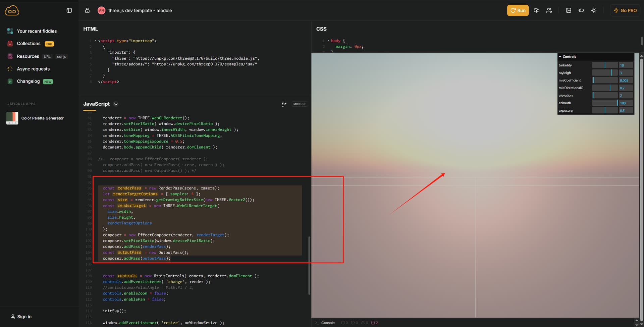Screen dimensions: 644x327
Task: Adjust the mieDirectionalG slider
Action: (x=605, y=88)
